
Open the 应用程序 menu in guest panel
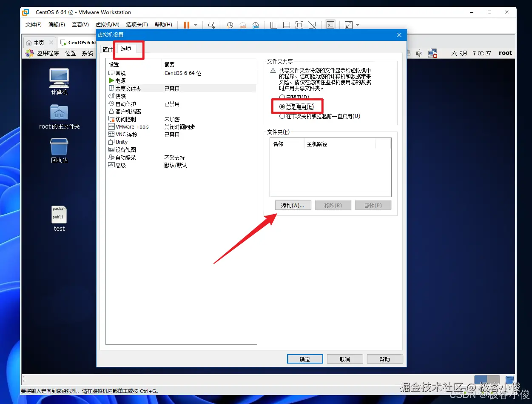pyautogui.click(x=43, y=53)
